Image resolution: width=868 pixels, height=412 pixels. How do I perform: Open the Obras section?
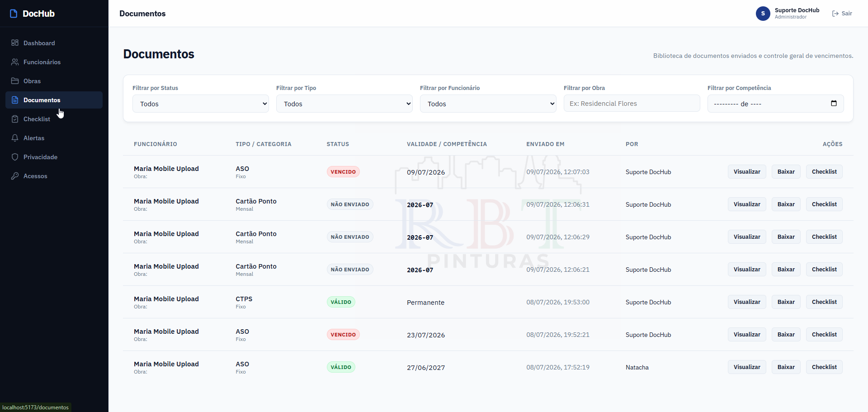tap(54, 81)
